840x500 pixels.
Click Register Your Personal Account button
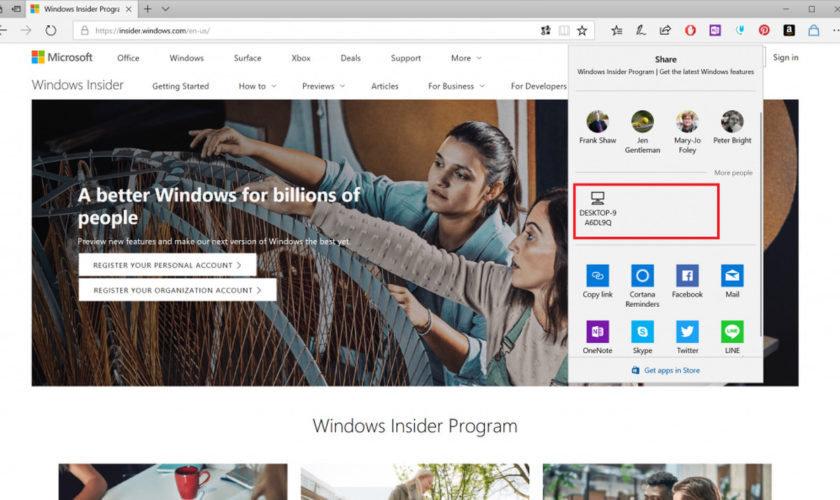[x=167, y=265]
